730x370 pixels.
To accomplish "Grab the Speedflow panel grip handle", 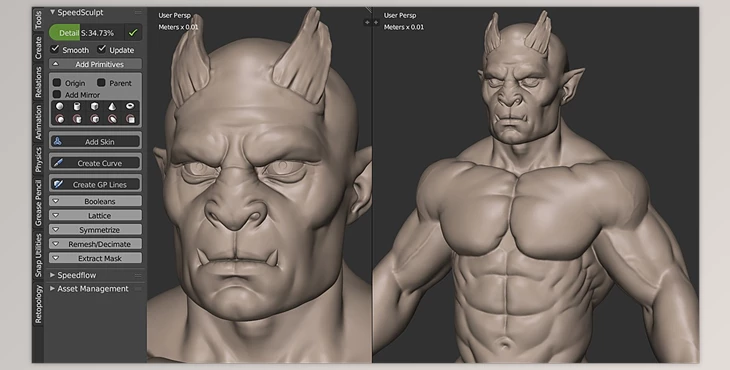I will click(138, 276).
